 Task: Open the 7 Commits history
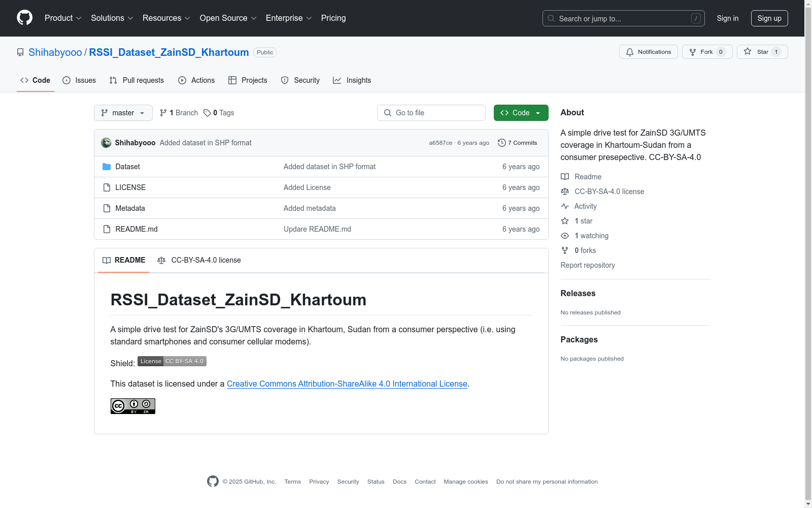point(517,143)
